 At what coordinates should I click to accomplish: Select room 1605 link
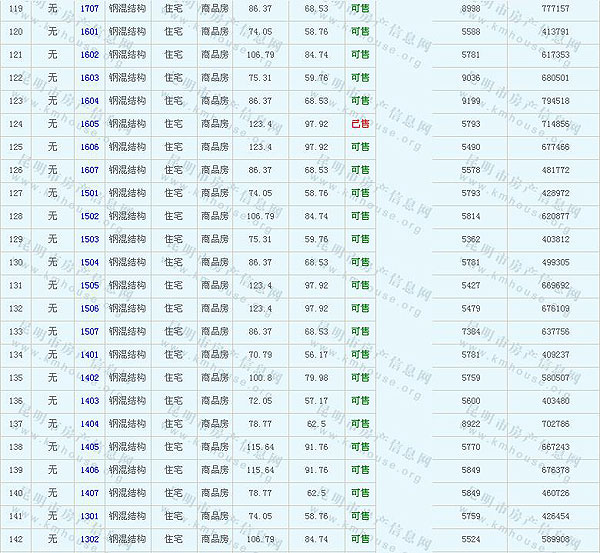point(90,124)
